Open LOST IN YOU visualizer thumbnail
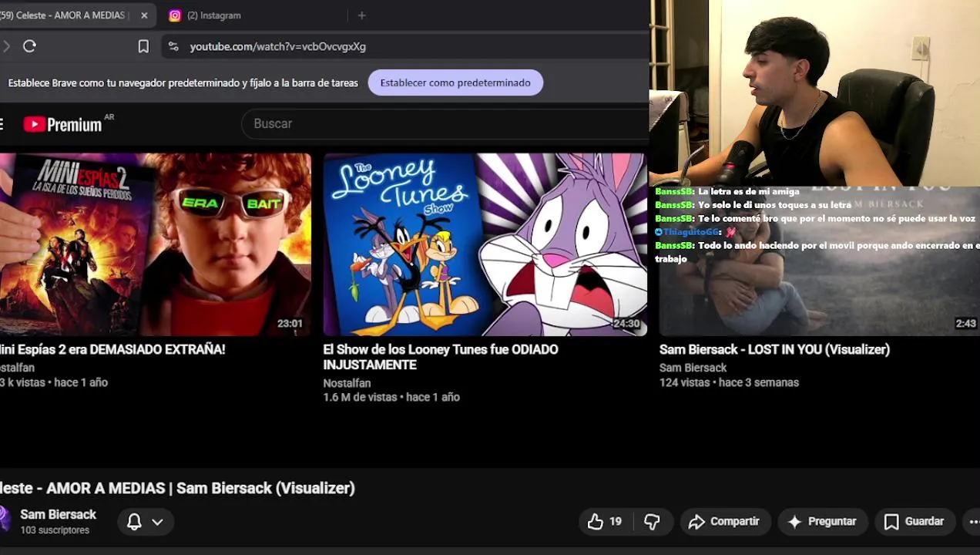The width and height of the screenshot is (980, 555). pos(819,261)
